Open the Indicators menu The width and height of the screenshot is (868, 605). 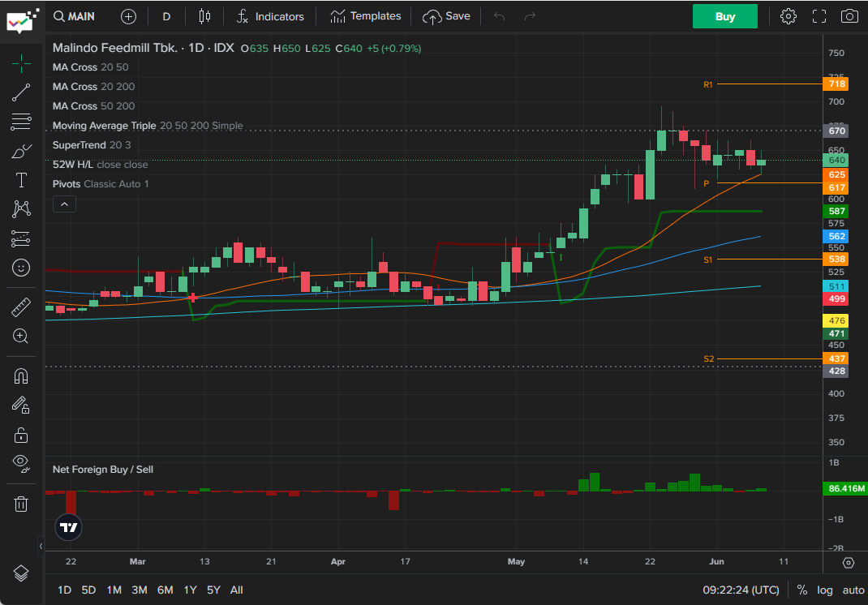(270, 16)
